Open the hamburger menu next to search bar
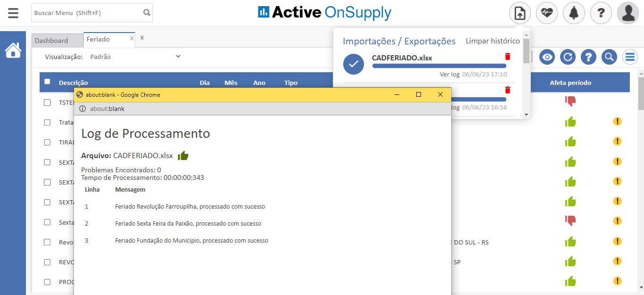Image resolution: width=644 pixels, height=295 pixels. tap(13, 13)
